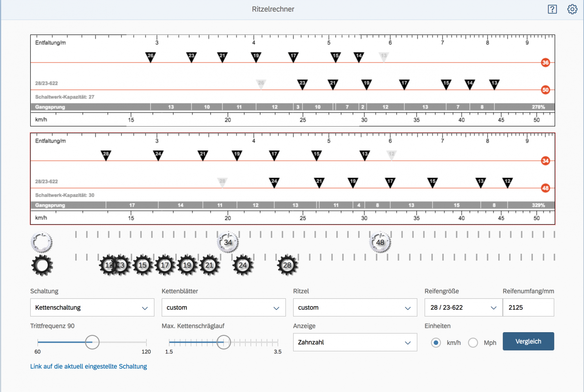The height and width of the screenshot is (392, 584).
Task: Select the 21-tooth sprocket icon
Action: click(x=209, y=265)
